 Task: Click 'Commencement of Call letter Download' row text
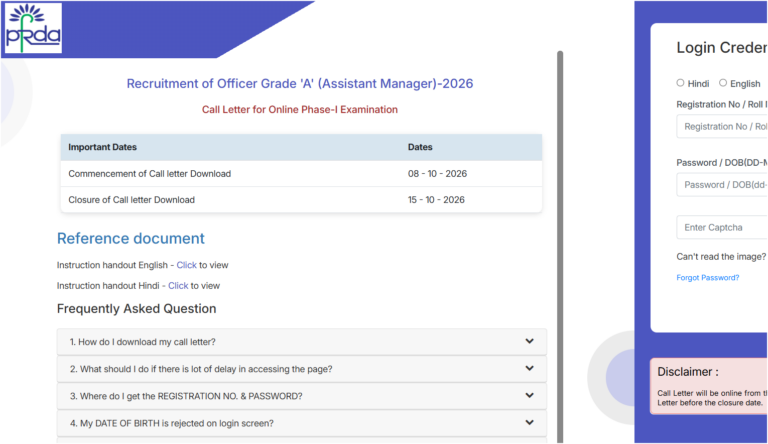149,173
